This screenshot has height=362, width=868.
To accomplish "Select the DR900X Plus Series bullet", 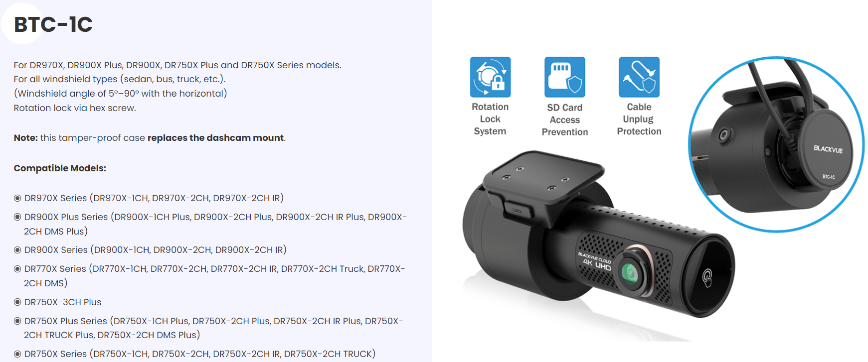I will [17, 217].
